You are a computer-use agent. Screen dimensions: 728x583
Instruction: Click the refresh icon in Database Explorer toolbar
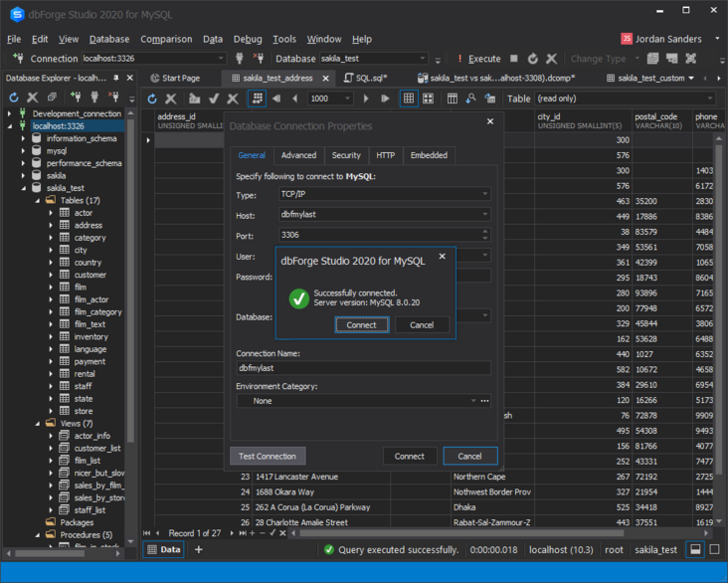click(14, 97)
